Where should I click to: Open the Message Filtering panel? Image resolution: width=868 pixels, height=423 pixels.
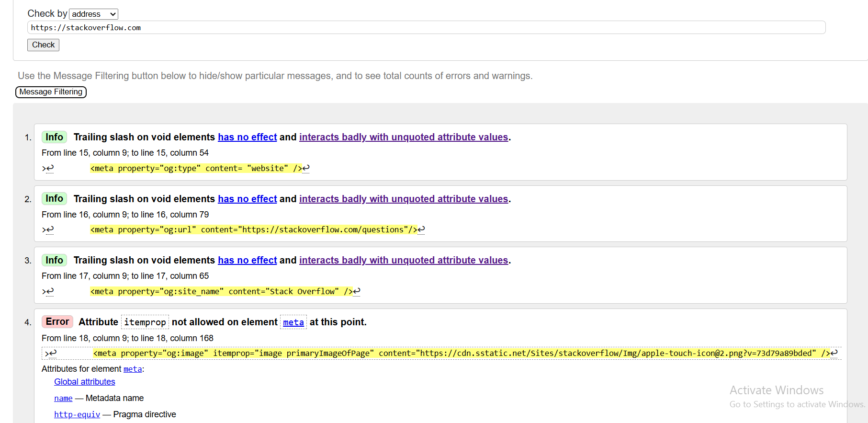tap(51, 91)
